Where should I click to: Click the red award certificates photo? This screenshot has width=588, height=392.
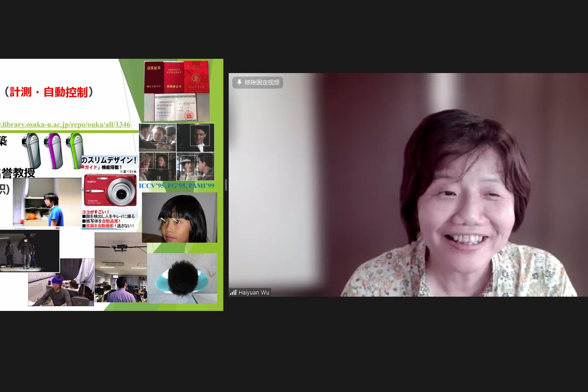click(177, 91)
